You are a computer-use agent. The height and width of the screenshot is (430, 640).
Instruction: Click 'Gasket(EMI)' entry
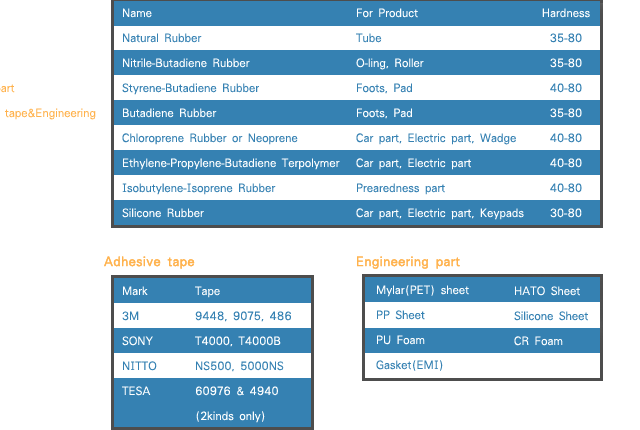click(x=409, y=365)
